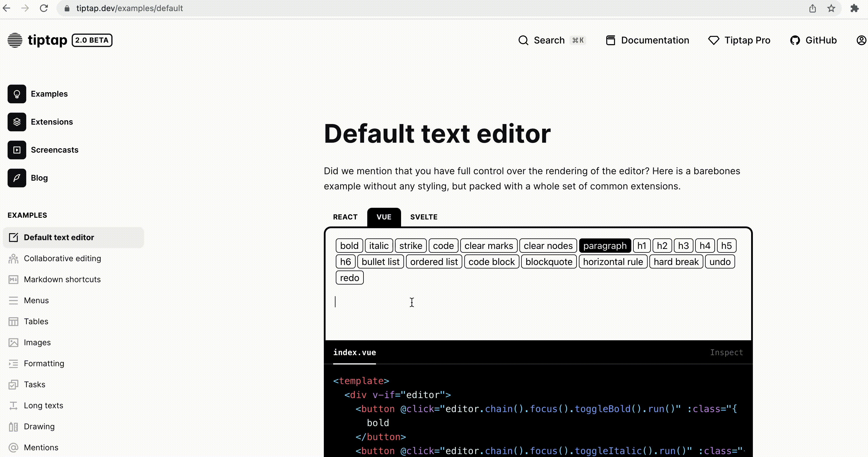Click the user account icon top right

pos(861,40)
